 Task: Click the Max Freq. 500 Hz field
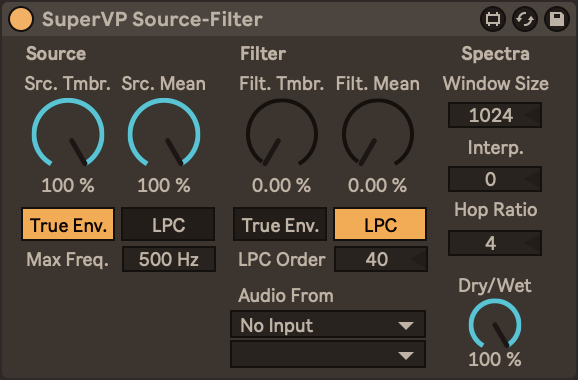tap(169, 259)
